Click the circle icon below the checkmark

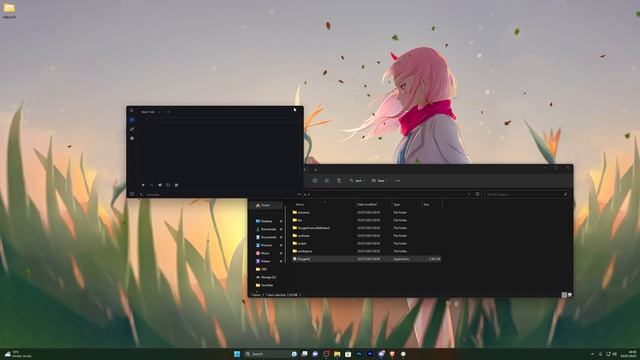tap(132, 139)
